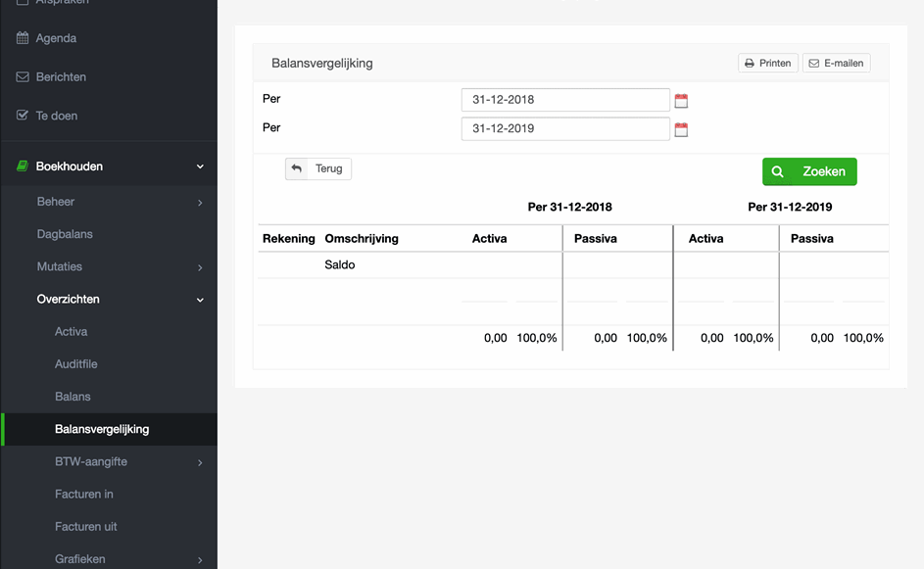Click the Te doen checkmark icon
The image size is (924, 569).
point(23,116)
